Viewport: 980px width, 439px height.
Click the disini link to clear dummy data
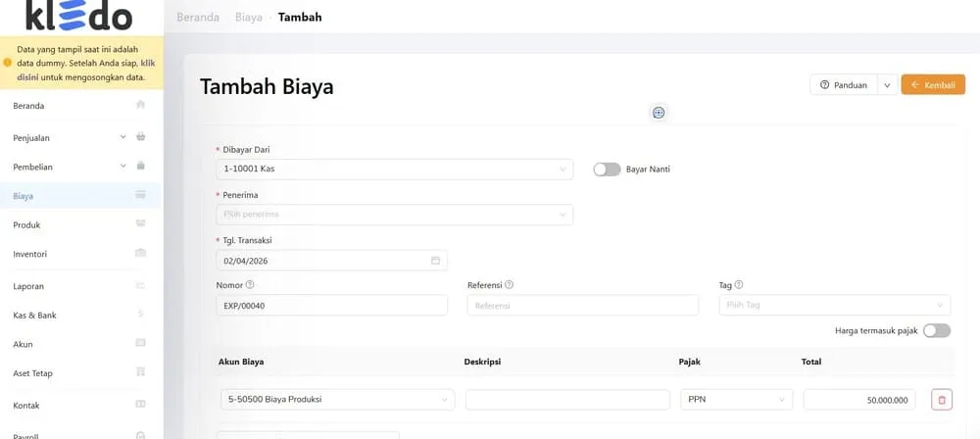coord(27,77)
